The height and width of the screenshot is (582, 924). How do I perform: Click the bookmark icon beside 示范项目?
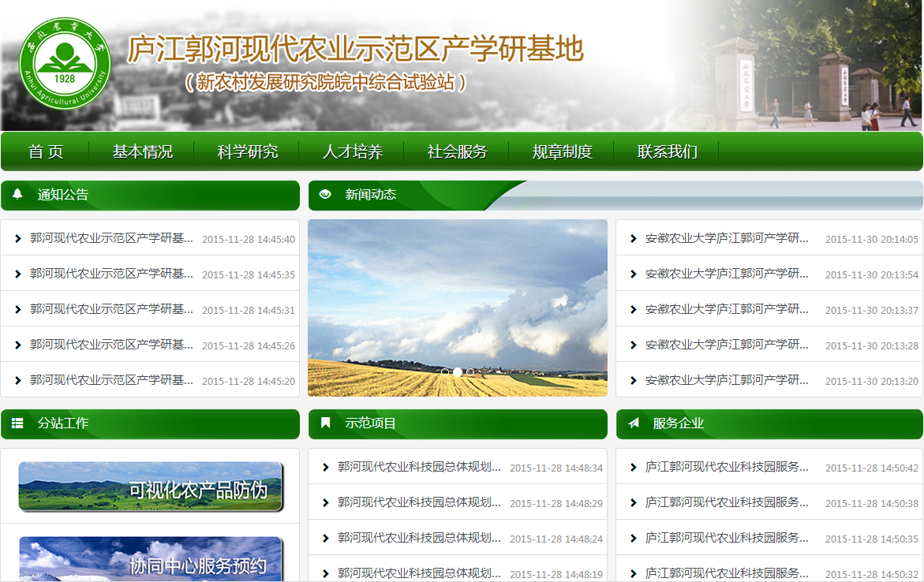(325, 423)
